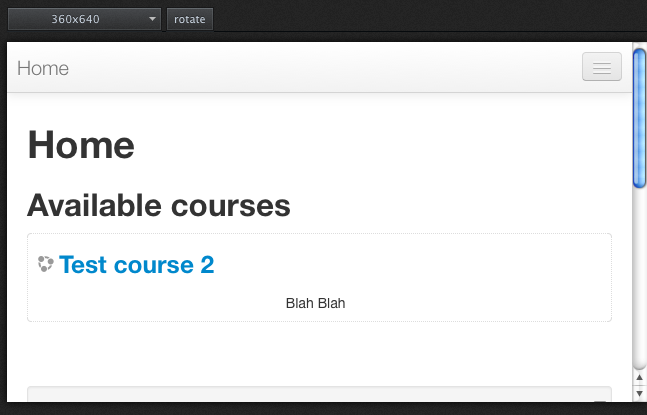Click the blue vertical scrollbar thumb
This screenshot has width=647, height=415.
[639, 118]
